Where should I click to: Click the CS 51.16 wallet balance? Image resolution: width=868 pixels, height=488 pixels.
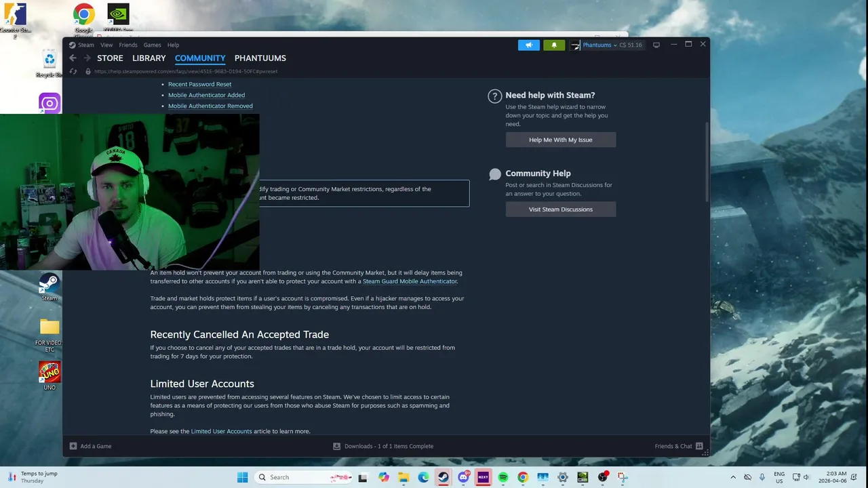(x=631, y=45)
